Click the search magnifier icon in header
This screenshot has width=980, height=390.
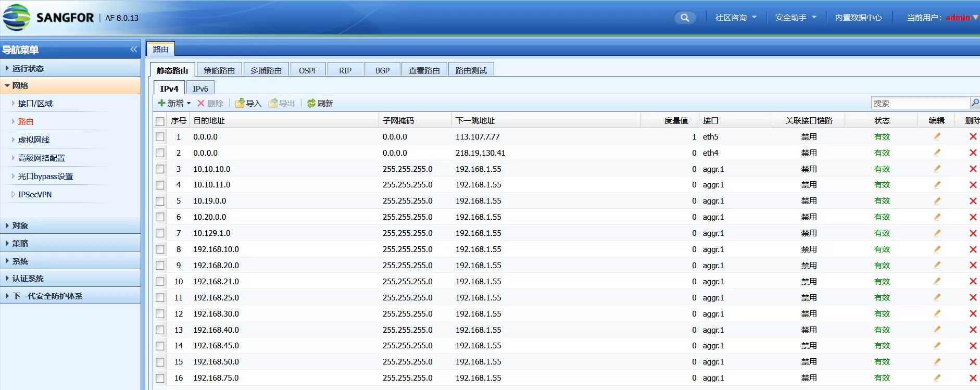click(x=685, y=18)
